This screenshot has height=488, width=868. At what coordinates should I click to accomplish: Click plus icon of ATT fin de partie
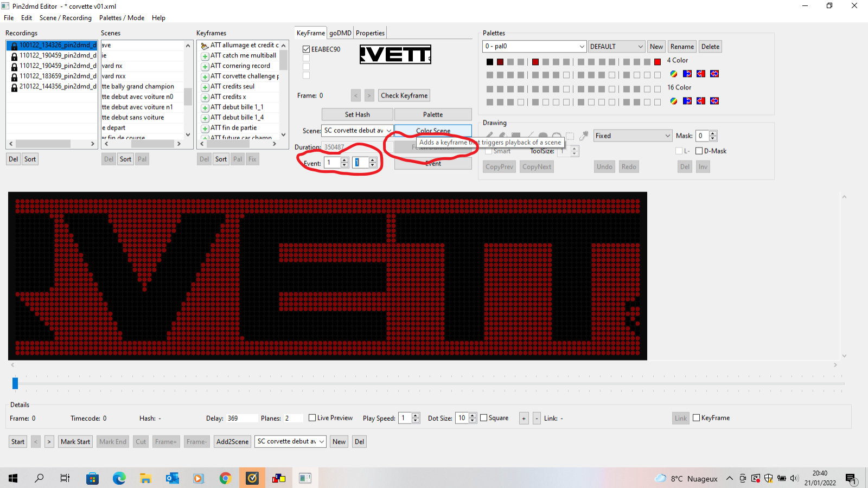point(205,129)
